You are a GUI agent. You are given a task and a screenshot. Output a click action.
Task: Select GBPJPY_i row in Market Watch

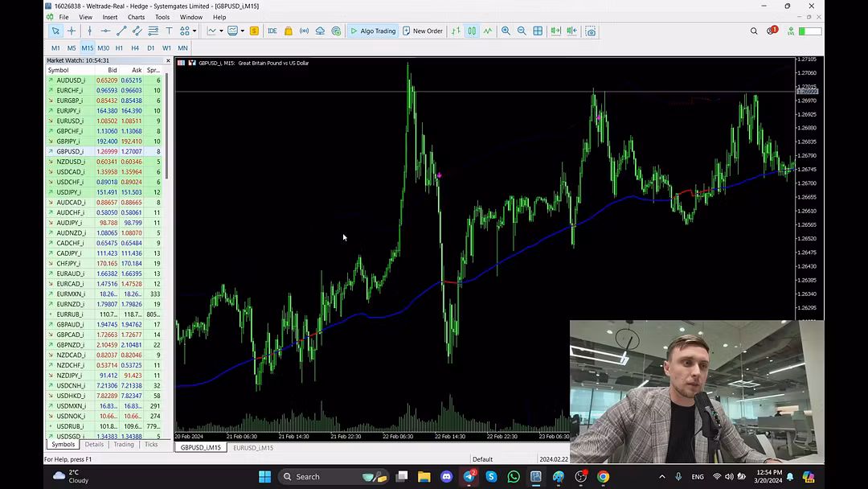69,142
